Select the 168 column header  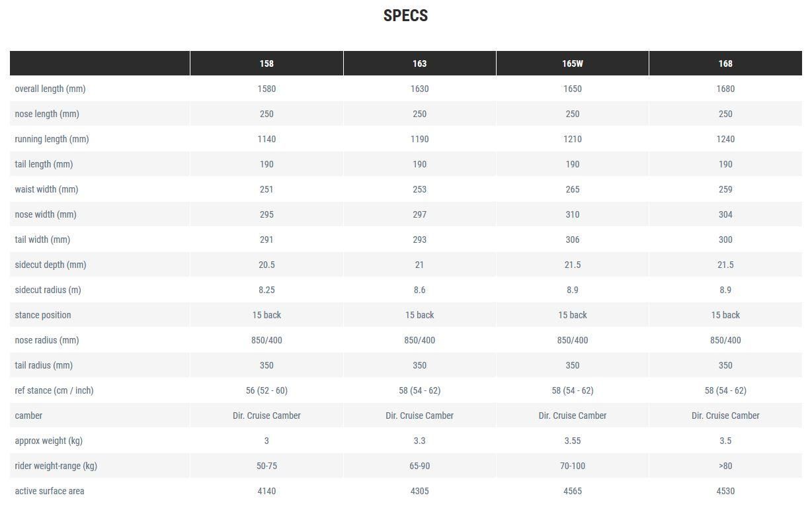coord(725,64)
